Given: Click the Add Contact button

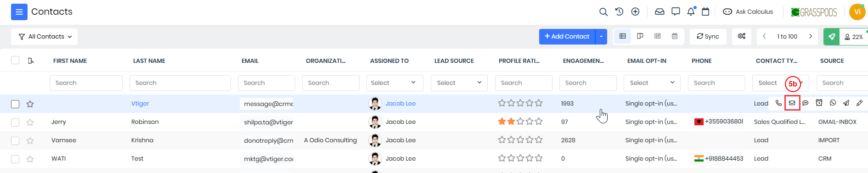Looking at the screenshot, I should coord(567,37).
